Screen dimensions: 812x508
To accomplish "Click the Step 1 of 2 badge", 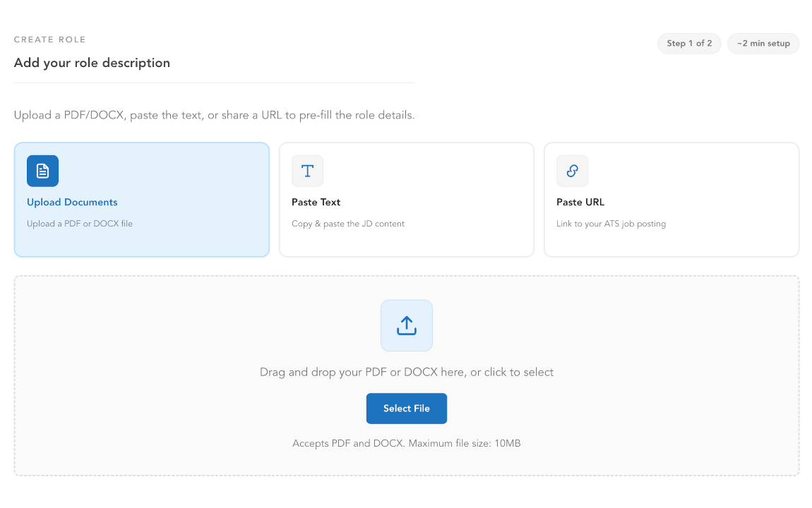I will point(689,44).
